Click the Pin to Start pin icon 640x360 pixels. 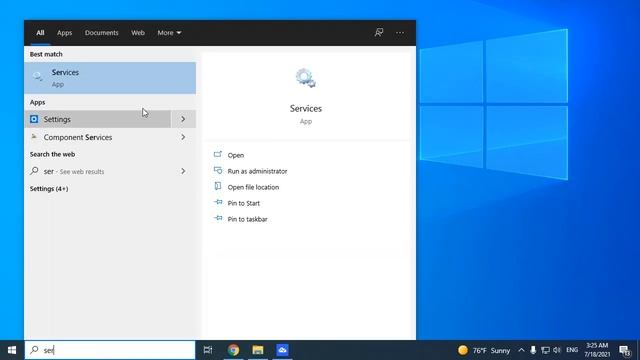(218, 202)
